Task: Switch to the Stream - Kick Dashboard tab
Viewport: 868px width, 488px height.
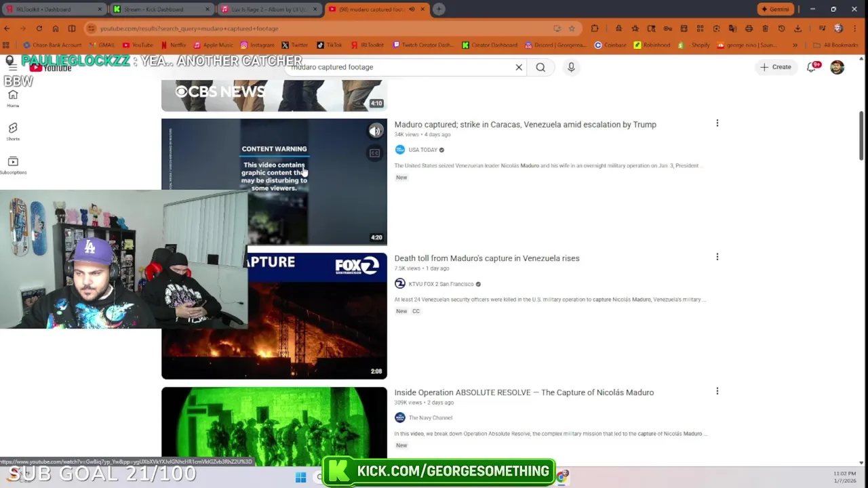Action: pyautogui.click(x=161, y=9)
